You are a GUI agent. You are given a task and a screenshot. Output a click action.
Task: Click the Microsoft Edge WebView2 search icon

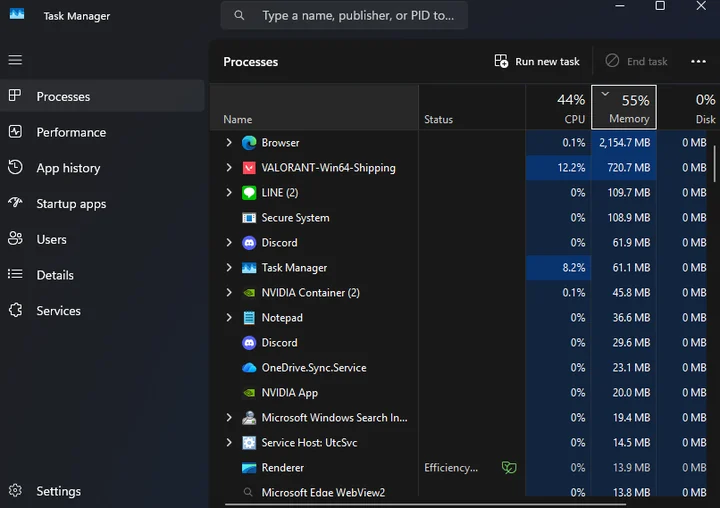[x=248, y=492]
